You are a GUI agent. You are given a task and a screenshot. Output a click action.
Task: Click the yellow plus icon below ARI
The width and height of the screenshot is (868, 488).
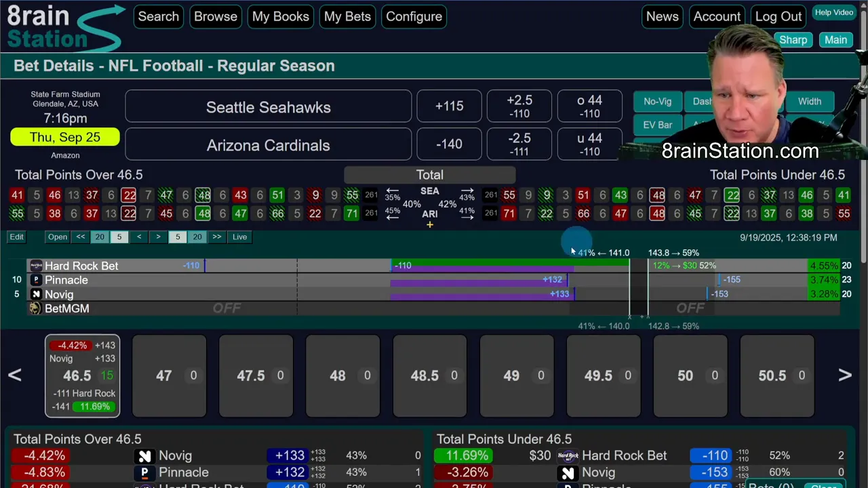coord(430,225)
